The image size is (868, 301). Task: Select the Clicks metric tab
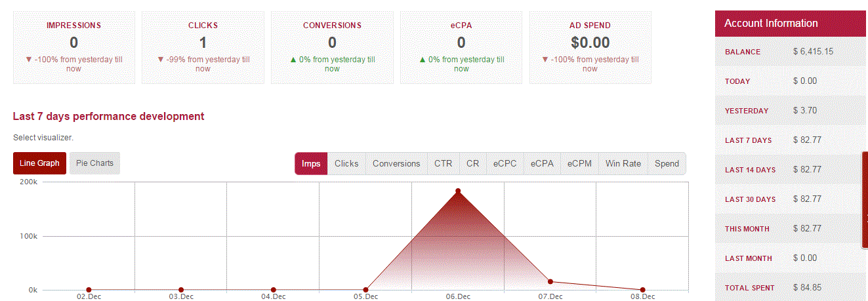[346, 163]
